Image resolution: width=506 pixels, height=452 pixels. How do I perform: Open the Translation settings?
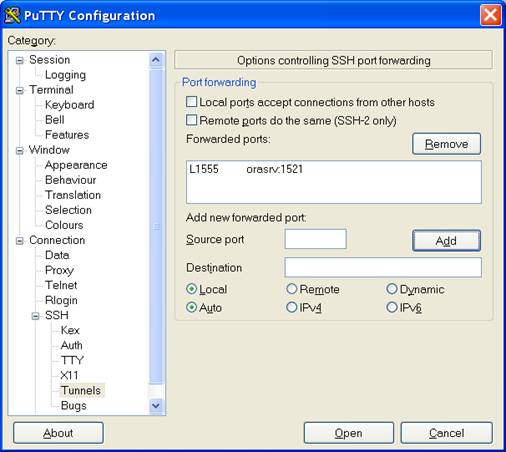click(x=73, y=195)
